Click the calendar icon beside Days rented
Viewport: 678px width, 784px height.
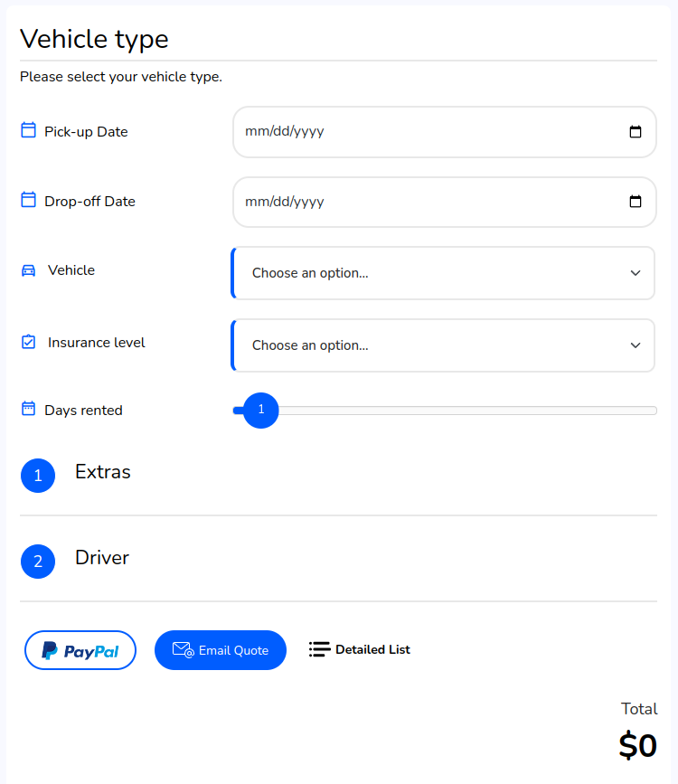[x=29, y=409]
